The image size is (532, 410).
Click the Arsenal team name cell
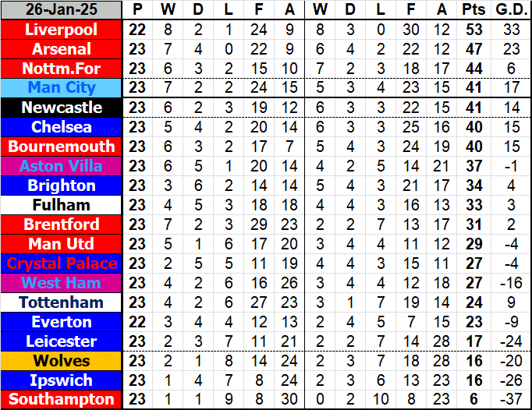pyautogui.click(x=62, y=49)
